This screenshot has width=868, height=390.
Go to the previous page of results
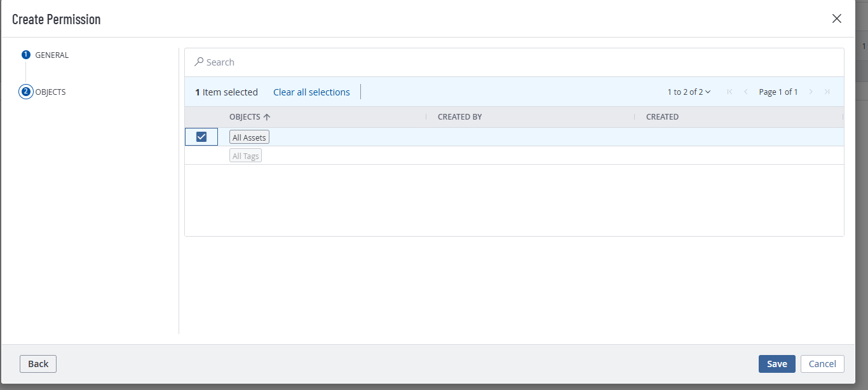pos(746,92)
